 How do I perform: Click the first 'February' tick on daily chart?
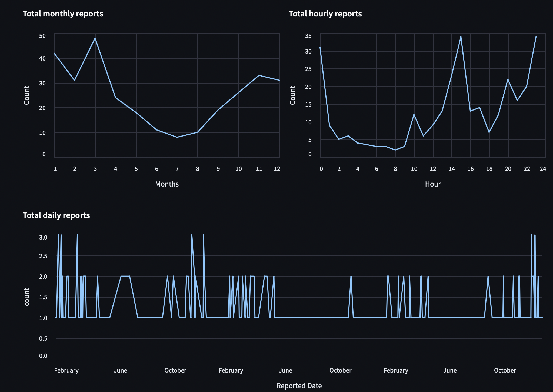pyautogui.click(x=66, y=370)
